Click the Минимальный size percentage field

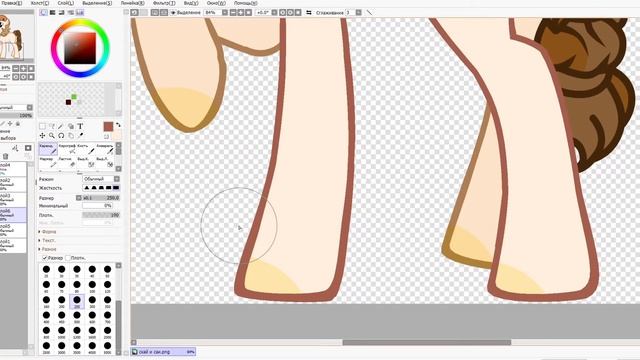coord(97,206)
